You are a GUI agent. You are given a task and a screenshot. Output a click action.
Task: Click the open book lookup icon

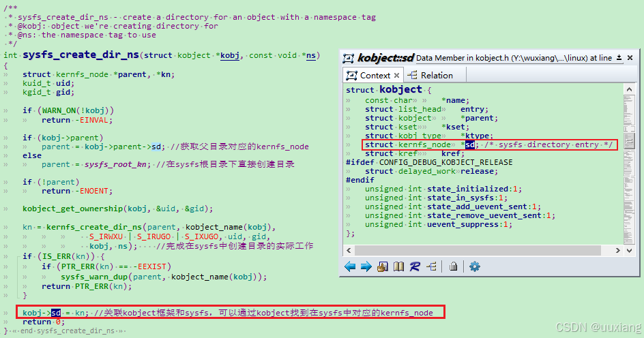tap(398, 266)
